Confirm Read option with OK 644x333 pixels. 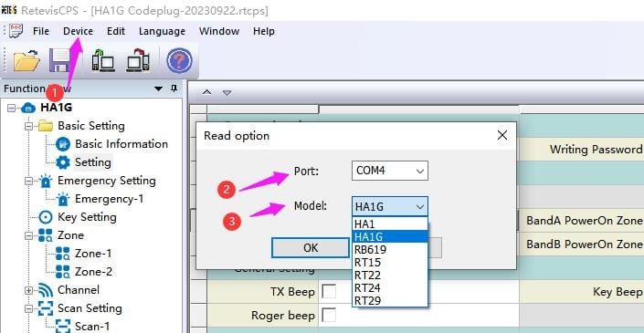311,248
